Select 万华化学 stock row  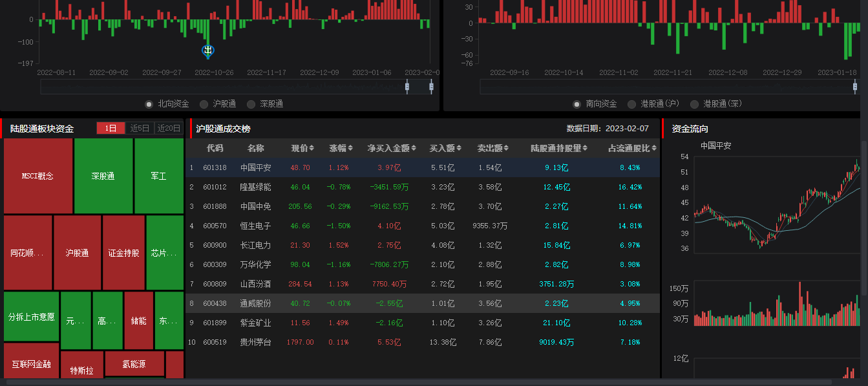tap(423, 264)
